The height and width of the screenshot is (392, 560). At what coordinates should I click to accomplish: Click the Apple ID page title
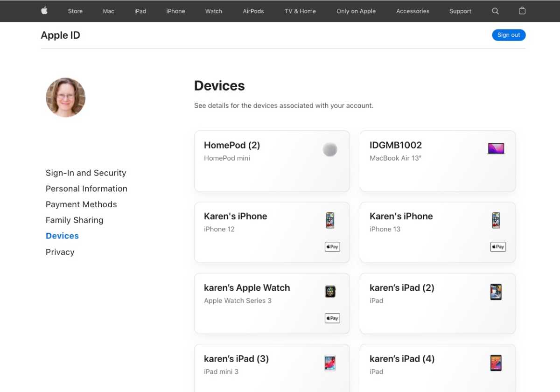click(x=61, y=35)
